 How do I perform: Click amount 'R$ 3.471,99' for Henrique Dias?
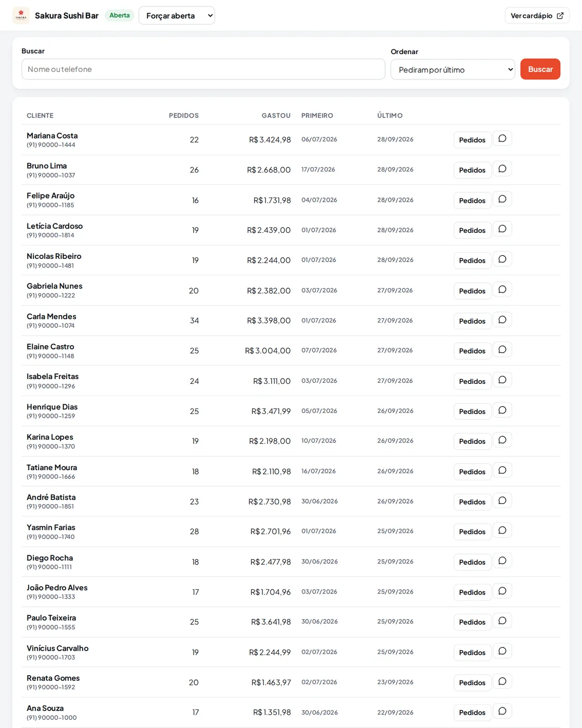click(271, 411)
